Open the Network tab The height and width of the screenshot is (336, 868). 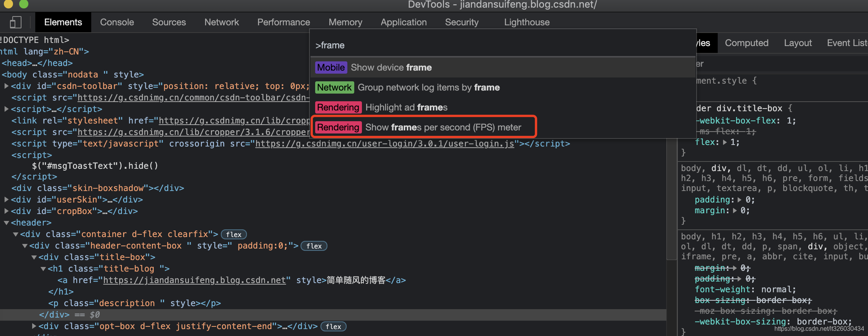(x=222, y=22)
